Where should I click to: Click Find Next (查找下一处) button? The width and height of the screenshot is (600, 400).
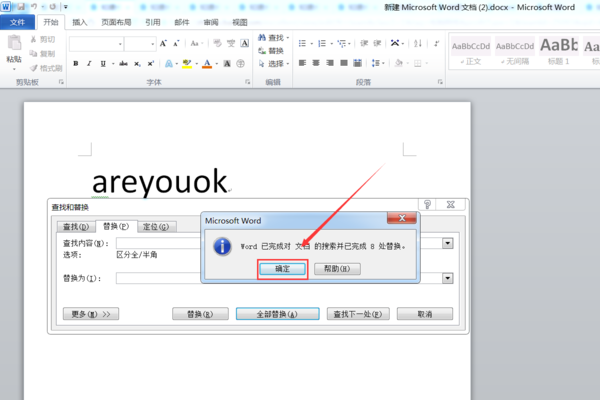tap(358, 314)
